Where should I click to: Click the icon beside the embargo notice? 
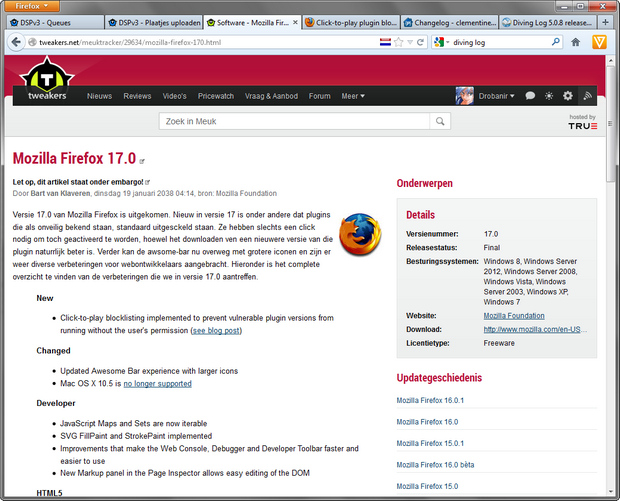click(147, 182)
